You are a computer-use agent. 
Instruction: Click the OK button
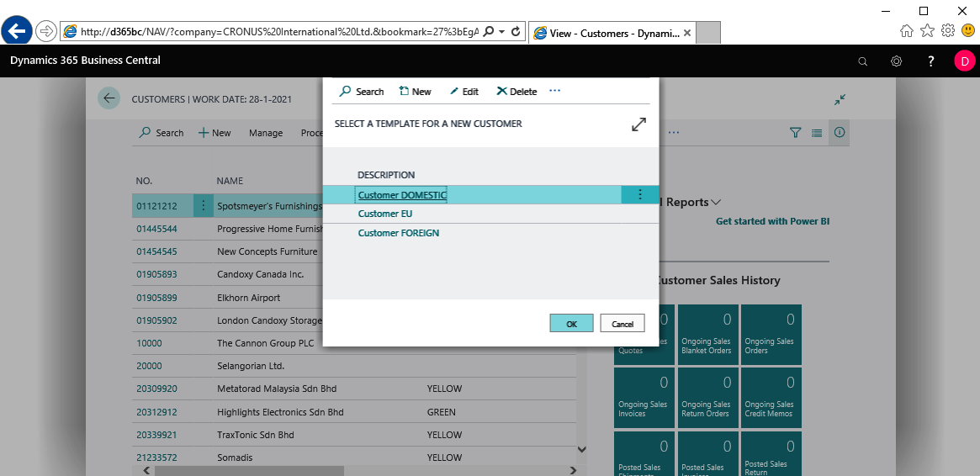(x=571, y=324)
